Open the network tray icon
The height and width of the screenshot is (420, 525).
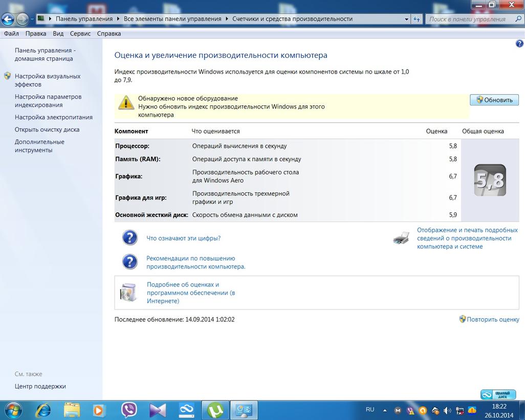click(460, 410)
